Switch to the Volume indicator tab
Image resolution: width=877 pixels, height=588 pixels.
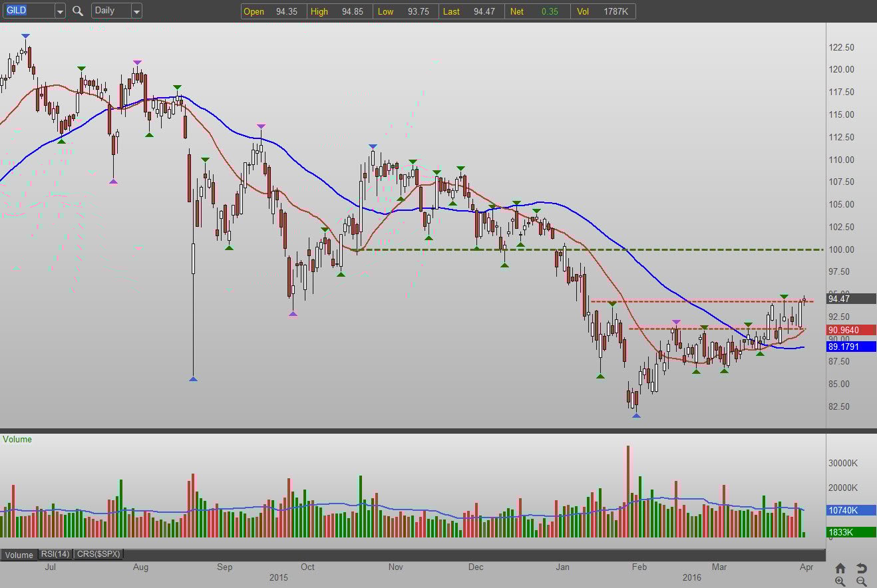[x=19, y=555]
